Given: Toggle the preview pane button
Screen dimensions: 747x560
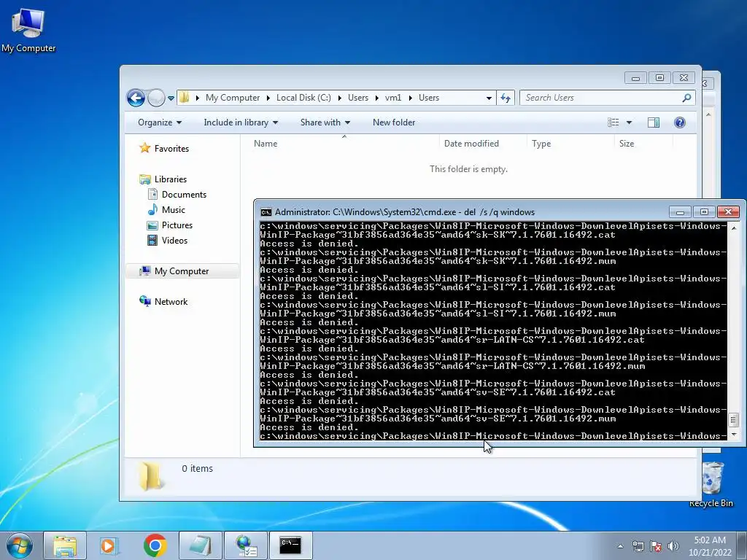Looking at the screenshot, I should pyautogui.click(x=653, y=122).
